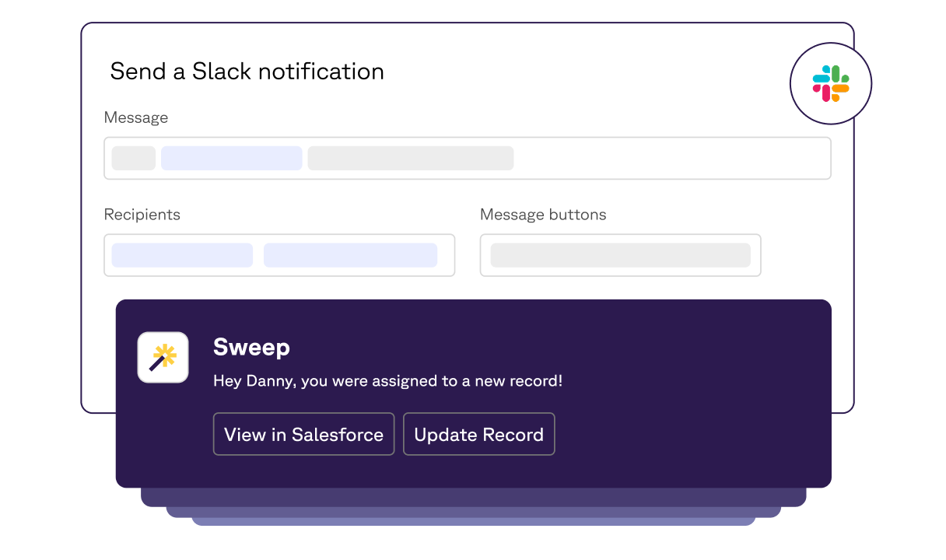Select the long gray chip in Message field
946x560 pixels.
click(411, 158)
